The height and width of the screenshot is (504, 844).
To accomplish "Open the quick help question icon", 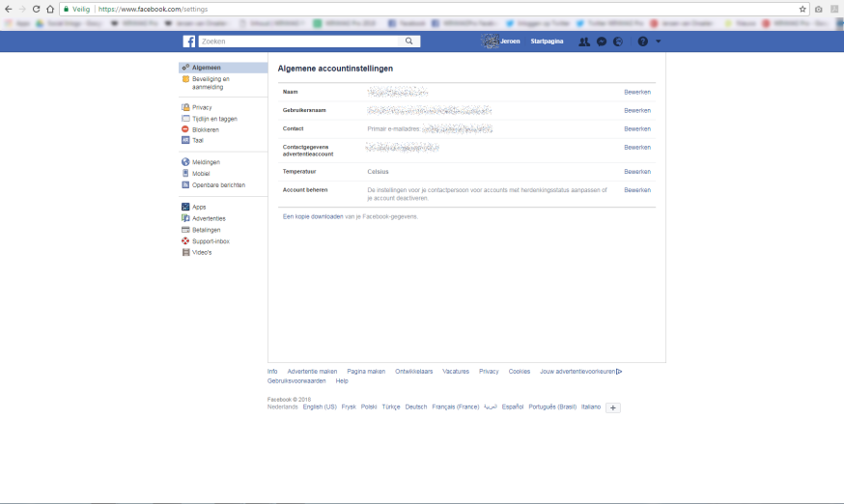I will (x=643, y=42).
